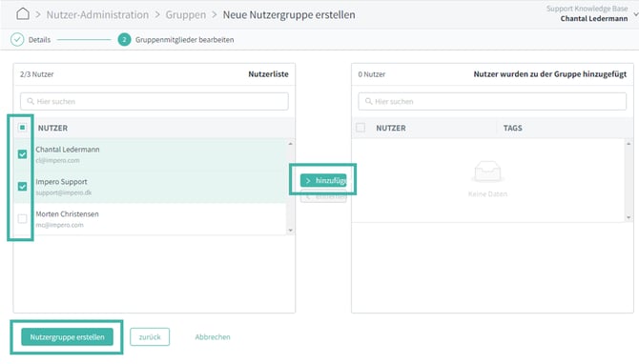Click search field in added users panel
This screenshot has height=364, width=639.
point(492,101)
